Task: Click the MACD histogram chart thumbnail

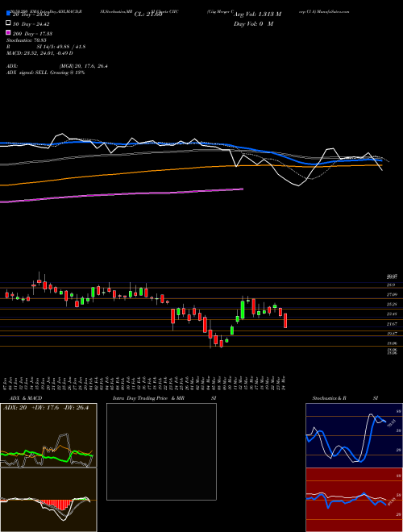Action: tap(48, 500)
